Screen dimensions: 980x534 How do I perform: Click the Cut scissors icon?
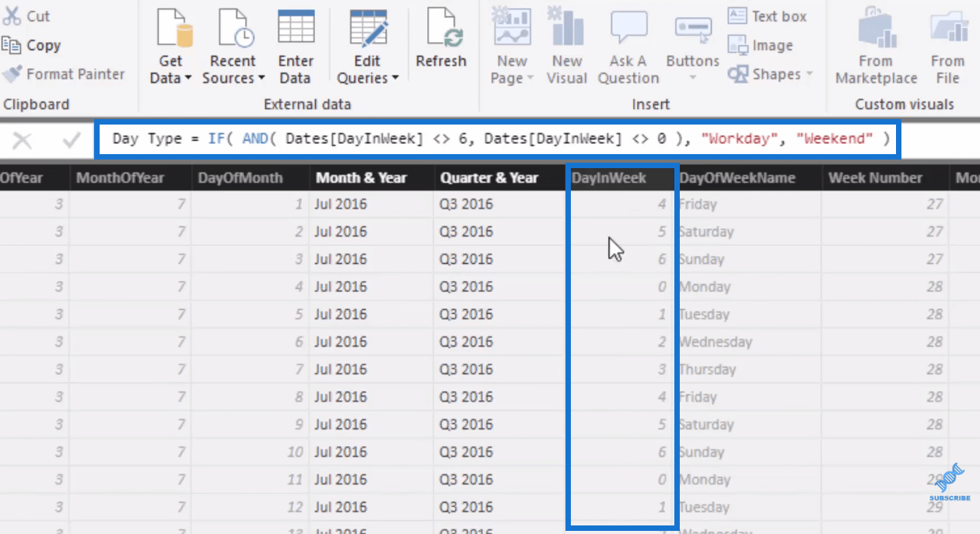coord(12,16)
